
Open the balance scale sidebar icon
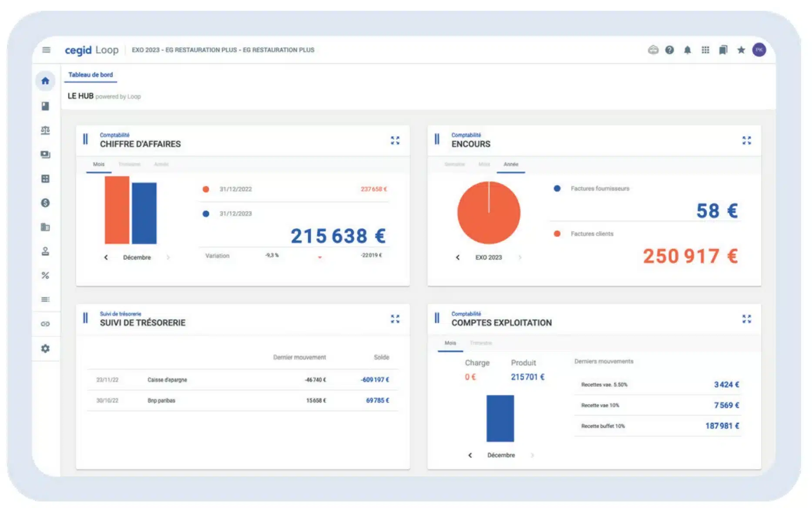click(45, 131)
